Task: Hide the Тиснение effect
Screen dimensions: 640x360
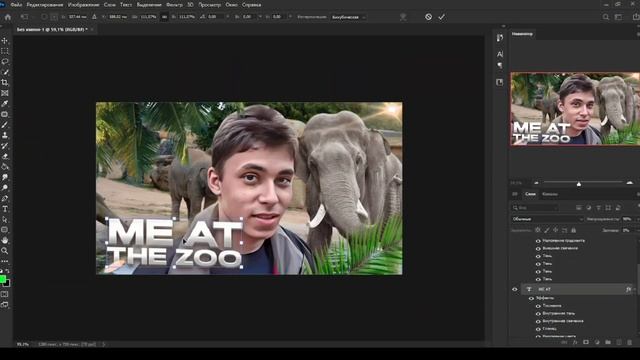Action: [538, 306]
